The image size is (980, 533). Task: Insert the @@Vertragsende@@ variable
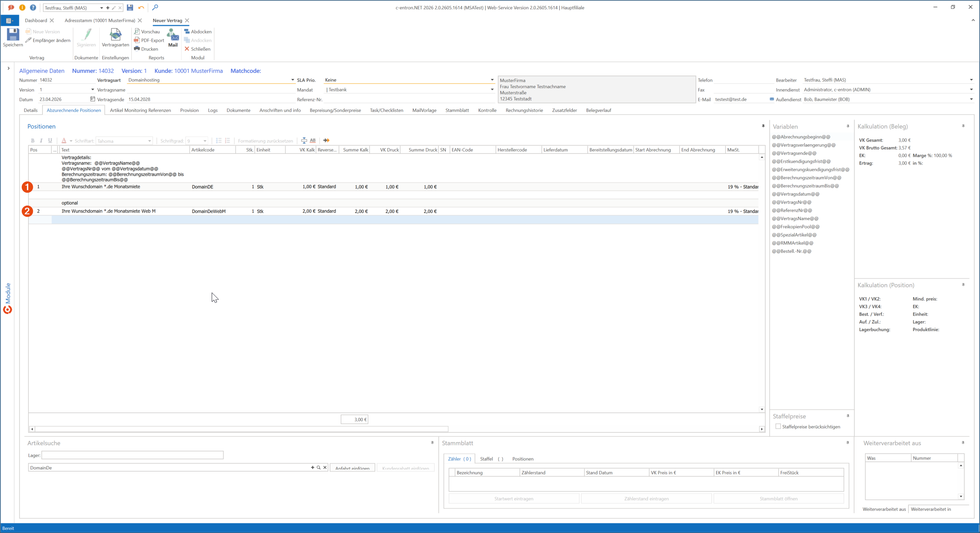point(794,153)
